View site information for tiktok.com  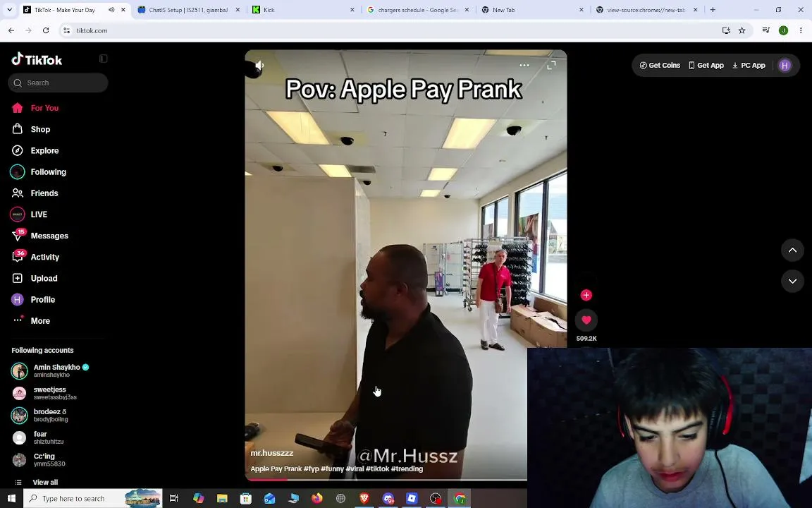(66, 30)
